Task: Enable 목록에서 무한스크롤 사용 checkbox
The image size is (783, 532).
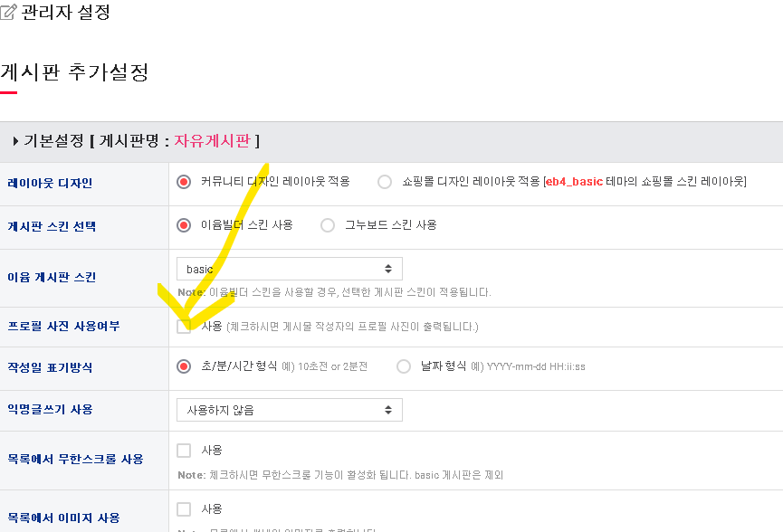Action: [x=184, y=451]
